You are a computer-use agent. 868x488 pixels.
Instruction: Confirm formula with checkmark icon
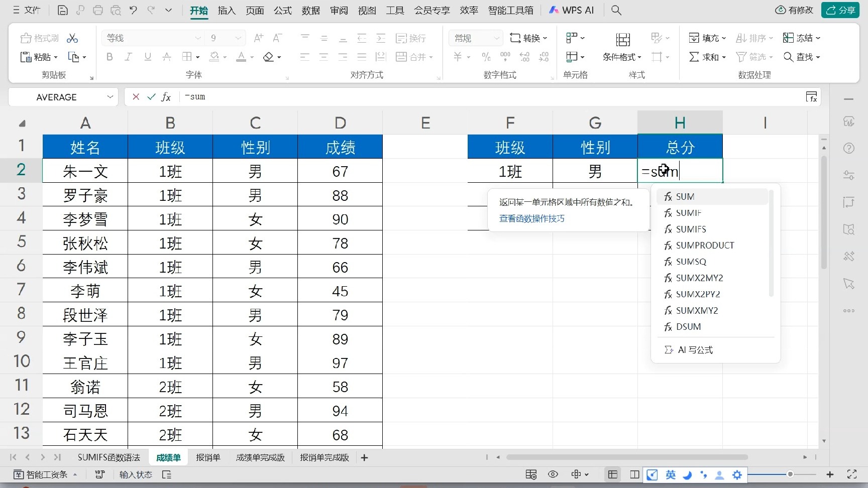(151, 97)
